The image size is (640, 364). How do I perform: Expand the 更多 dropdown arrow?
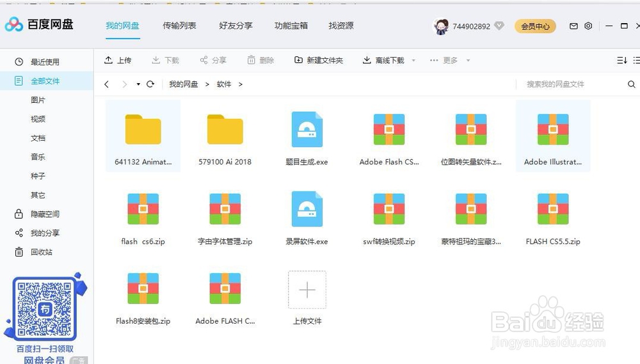tap(468, 60)
